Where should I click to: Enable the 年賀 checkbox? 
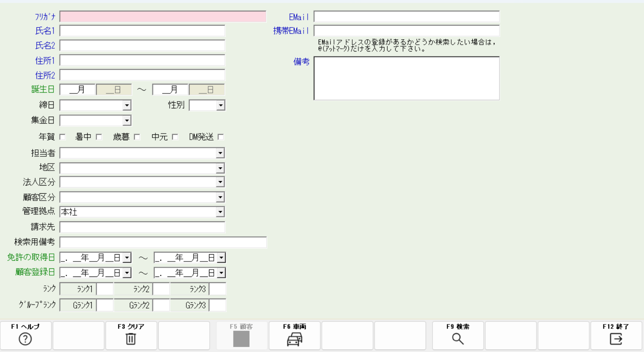(x=62, y=137)
